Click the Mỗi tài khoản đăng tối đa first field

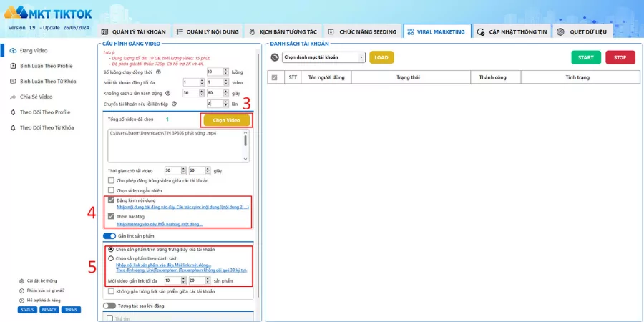[191, 82]
